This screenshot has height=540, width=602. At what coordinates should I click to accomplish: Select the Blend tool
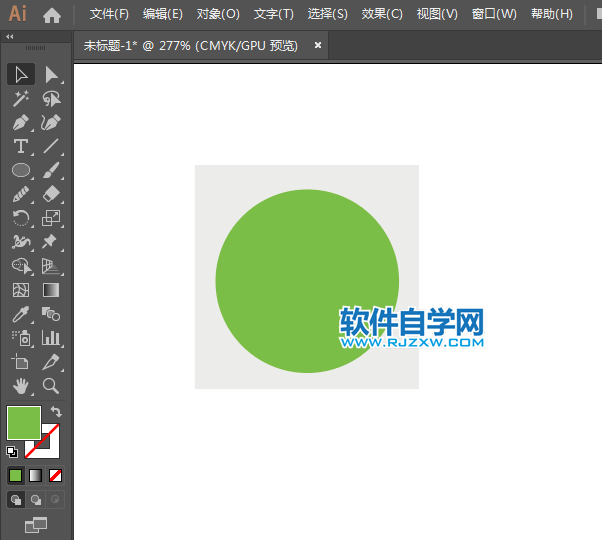pos(51,314)
